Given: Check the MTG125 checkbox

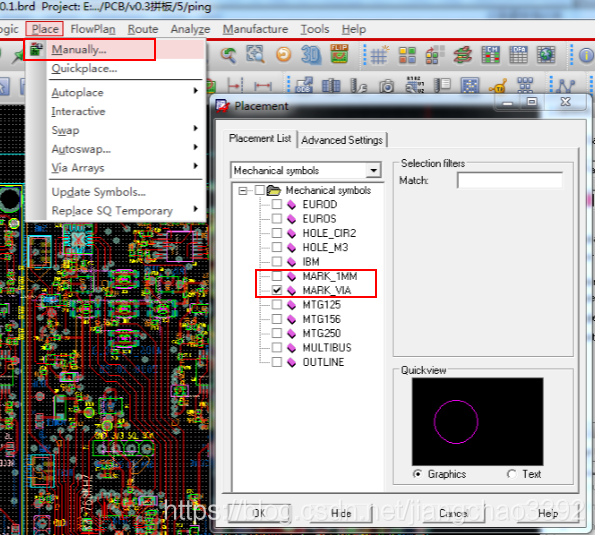Looking at the screenshot, I should [277, 304].
